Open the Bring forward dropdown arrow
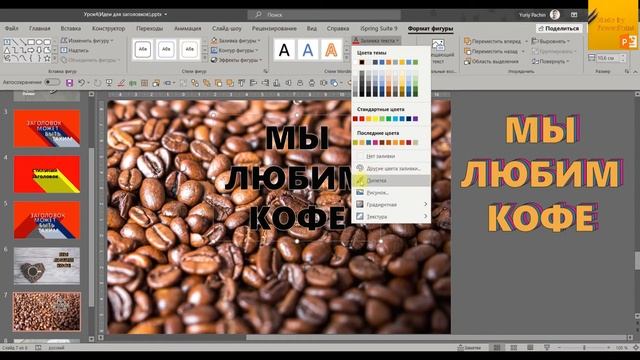 coord(526,41)
